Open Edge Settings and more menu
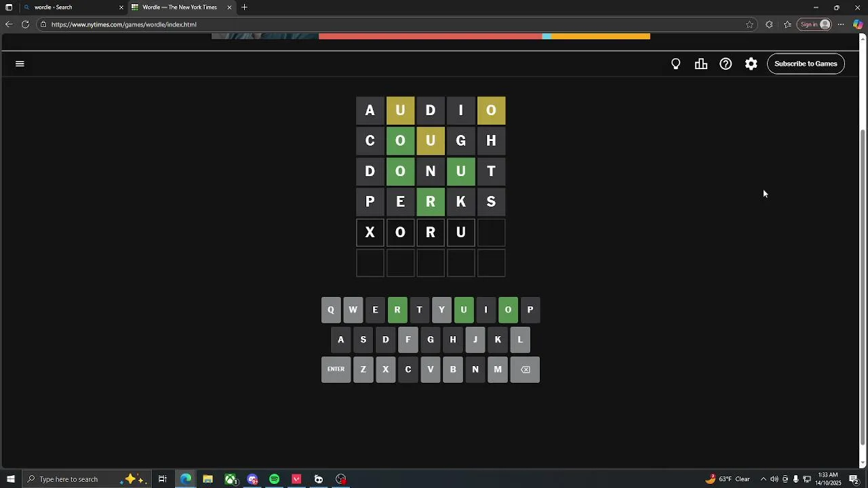The image size is (868, 488). (841, 24)
